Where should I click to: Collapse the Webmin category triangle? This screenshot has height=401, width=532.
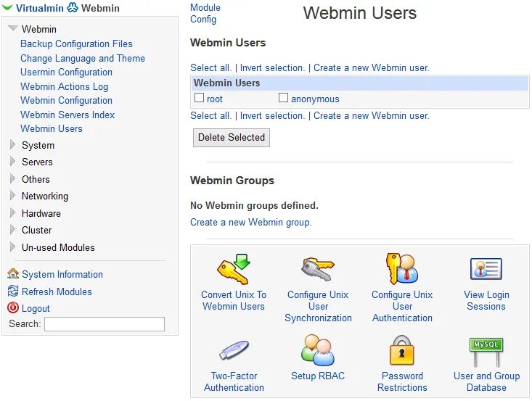tap(12, 28)
